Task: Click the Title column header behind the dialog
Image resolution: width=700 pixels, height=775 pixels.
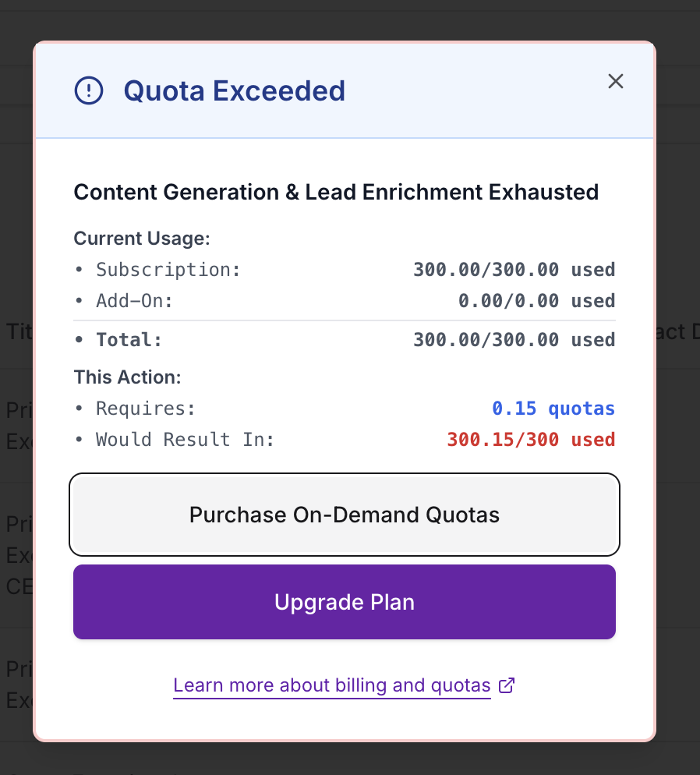Action: click(x=16, y=331)
